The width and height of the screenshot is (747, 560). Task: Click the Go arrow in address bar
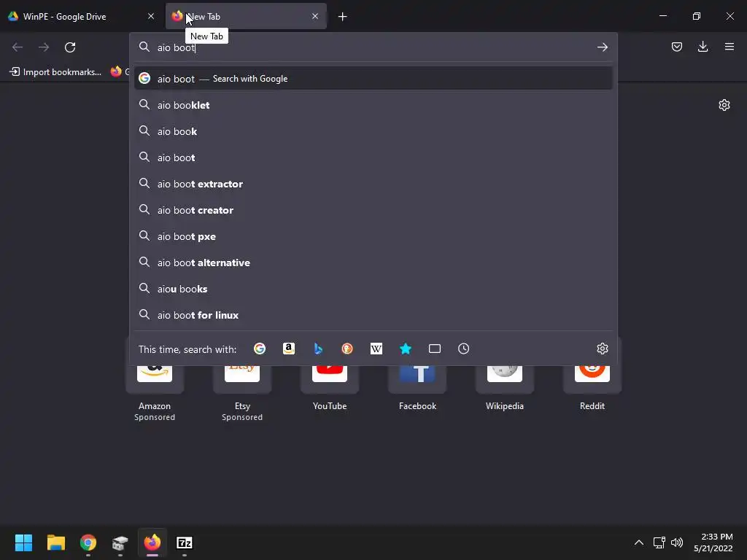(x=602, y=47)
